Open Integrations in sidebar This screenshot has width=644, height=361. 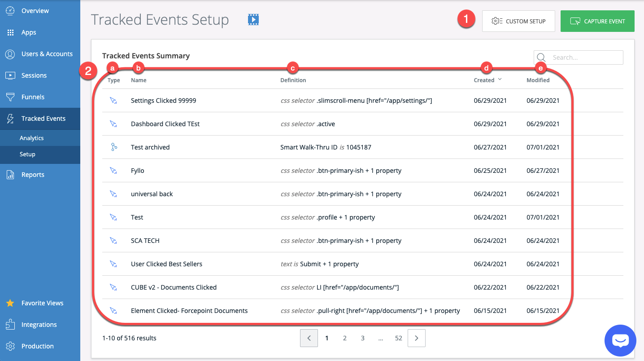pos(40,325)
